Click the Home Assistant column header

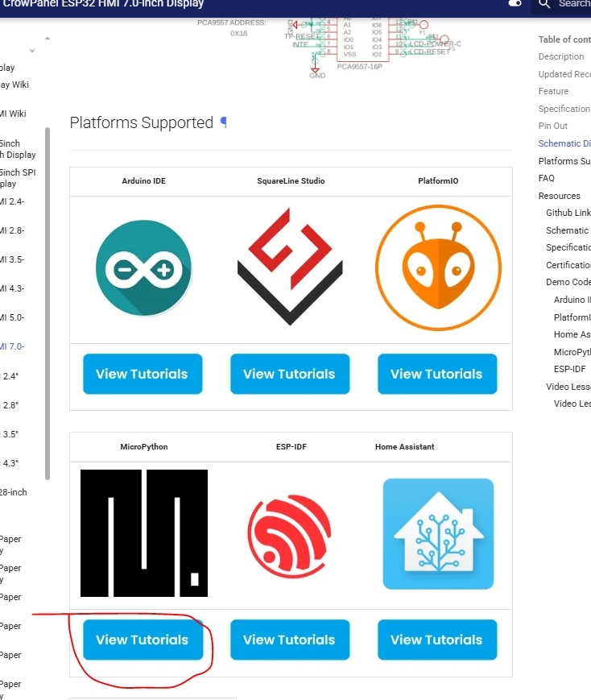pyautogui.click(x=404, y=447)
